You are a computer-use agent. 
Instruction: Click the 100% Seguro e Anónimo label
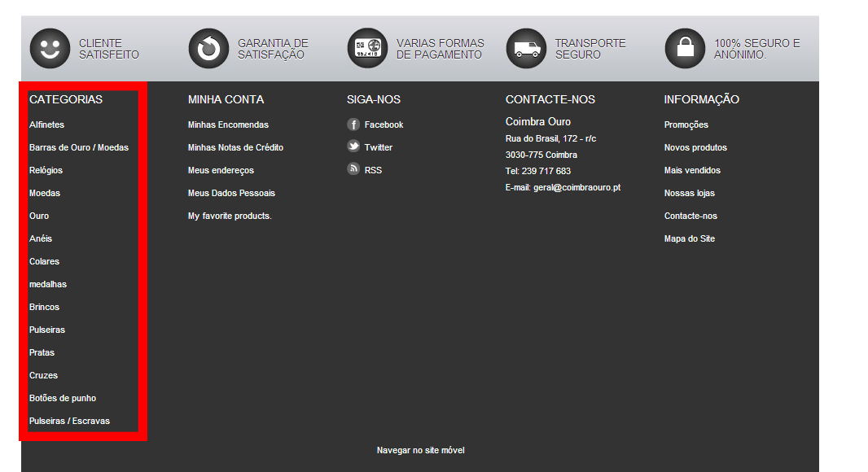[756, 49]
